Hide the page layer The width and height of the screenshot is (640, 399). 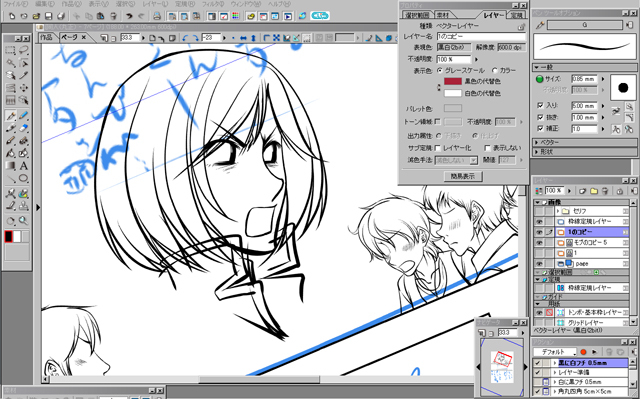tap(539, 264)
